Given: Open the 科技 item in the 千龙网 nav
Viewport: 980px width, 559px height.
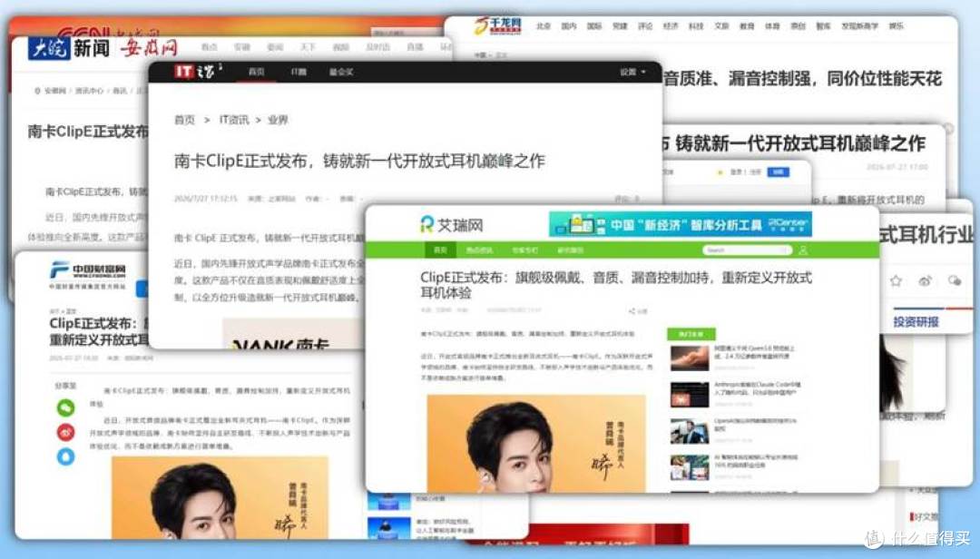Looking at the screenshot, I should pos(696,26).
